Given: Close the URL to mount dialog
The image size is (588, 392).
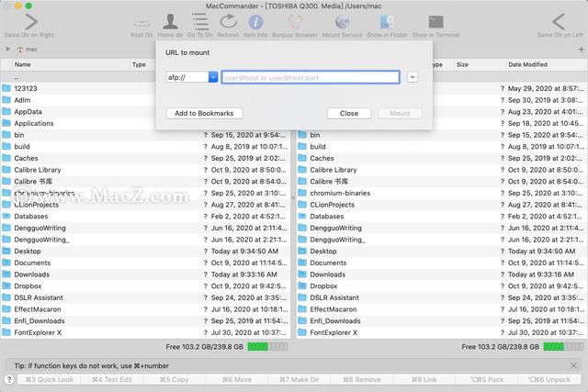Looking at the screenshot, I should [349, 113].
